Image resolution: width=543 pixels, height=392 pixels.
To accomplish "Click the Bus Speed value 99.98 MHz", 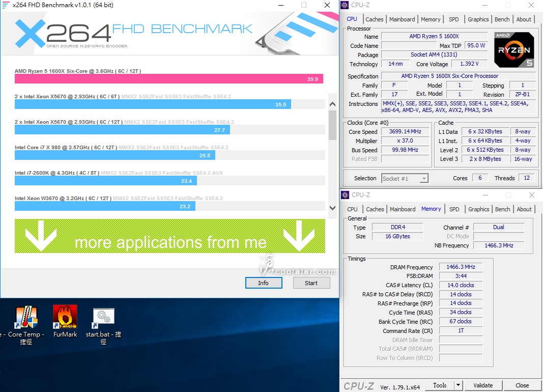I will click(x=405, y=150).
